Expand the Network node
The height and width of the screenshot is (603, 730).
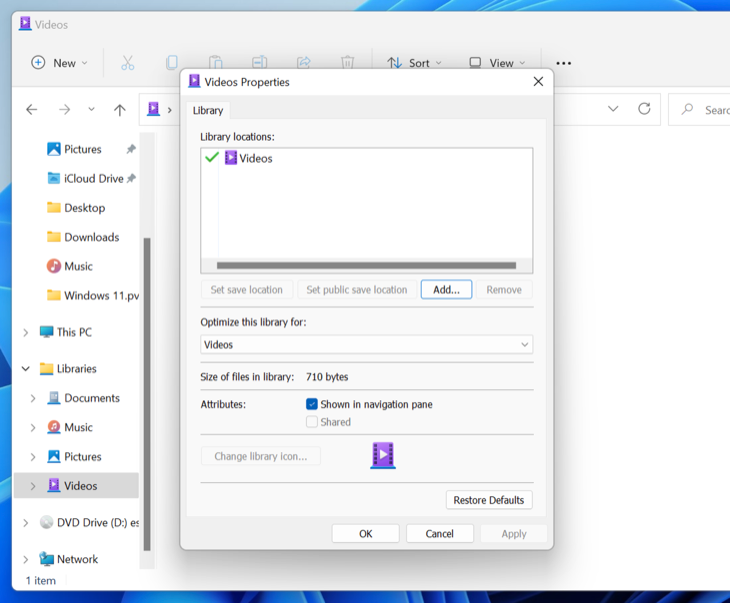pyautogui.click(x=26, y=559)
